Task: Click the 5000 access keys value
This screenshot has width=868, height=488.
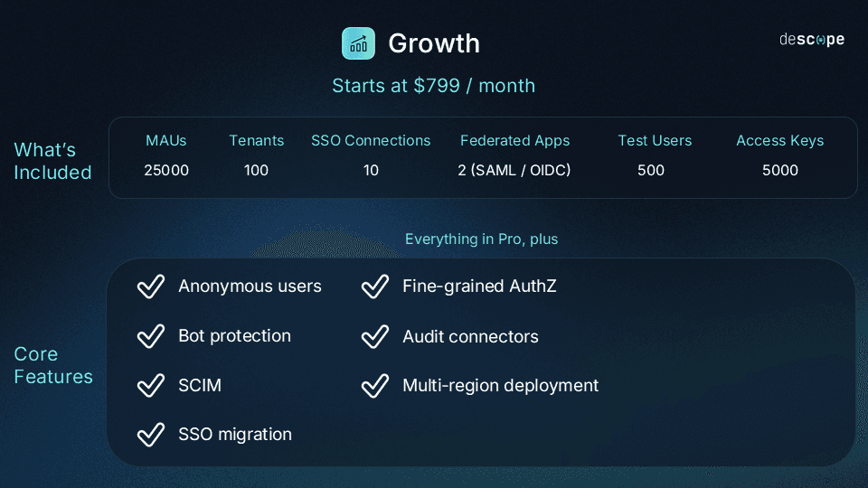Action: tap(780, 170)
